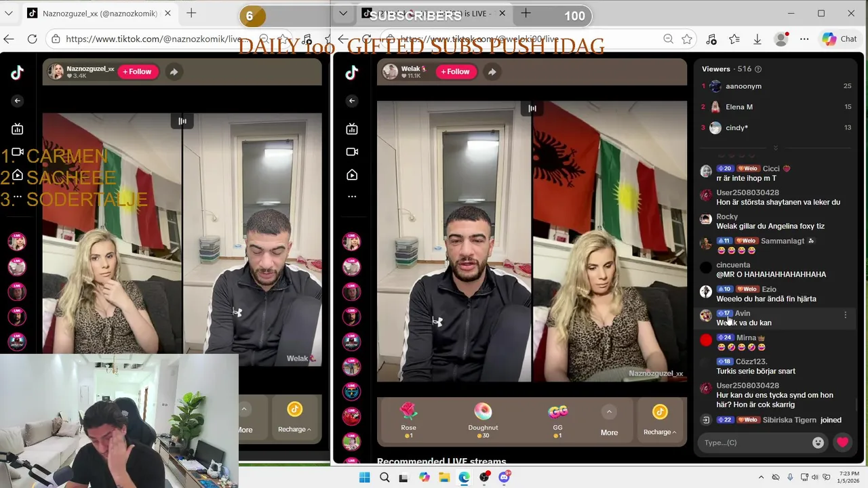Image resolution: width=868 pixels, height=488 pixels.
Task: Open the three-dots menu in right window sidebar
Action: click(351, 197)
